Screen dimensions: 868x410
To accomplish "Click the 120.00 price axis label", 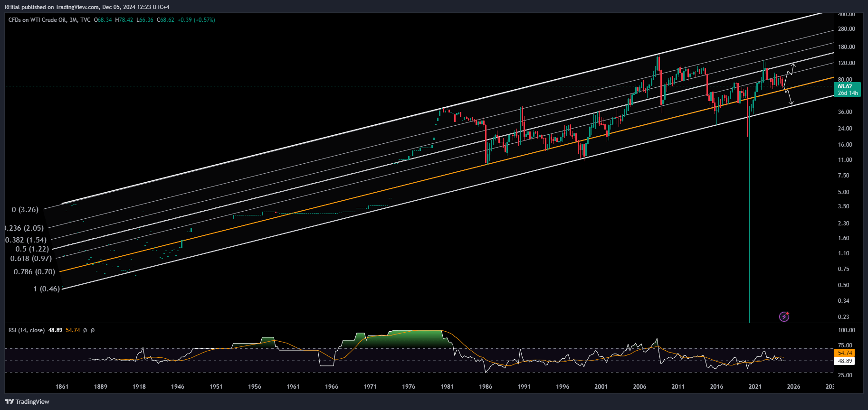I will (846, 63).
